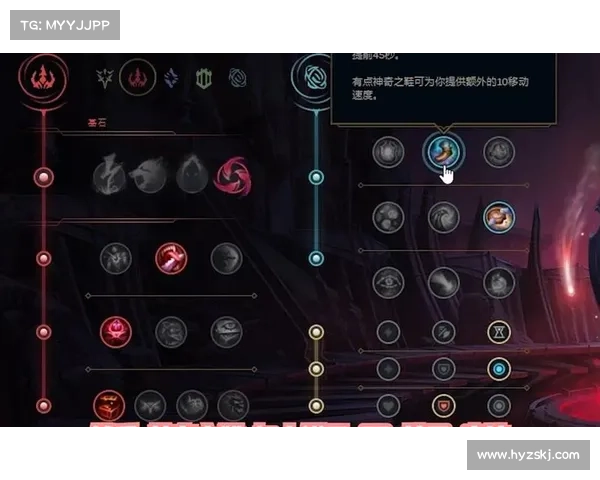Pick the Cosmic Insight eye rune
600x480 pixels.
[388, 283]
